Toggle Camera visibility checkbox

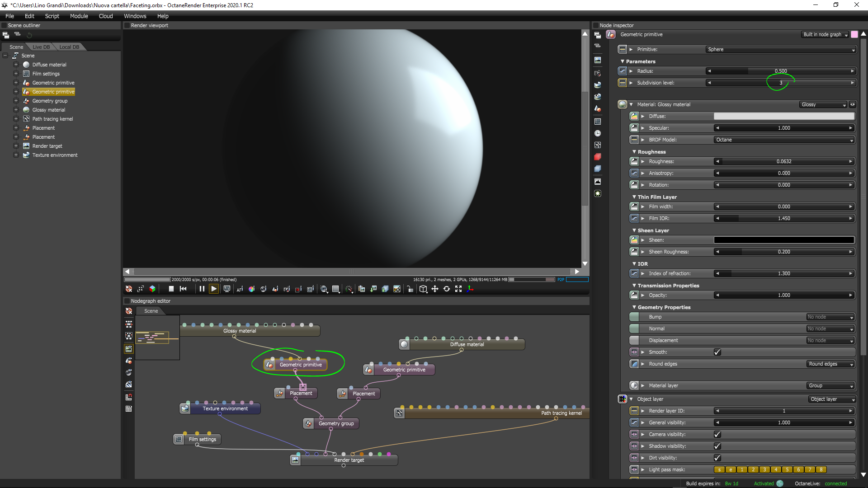pos(717,434)
